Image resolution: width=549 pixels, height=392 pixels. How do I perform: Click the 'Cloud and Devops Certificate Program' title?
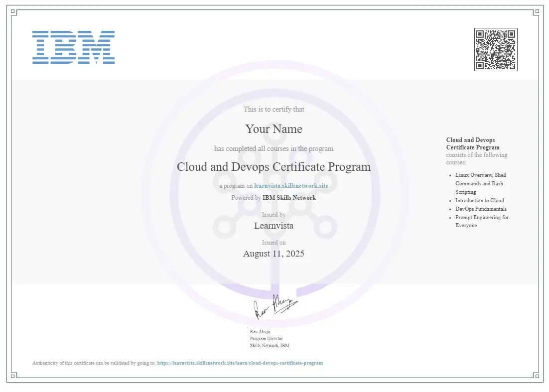click(274, 167)
